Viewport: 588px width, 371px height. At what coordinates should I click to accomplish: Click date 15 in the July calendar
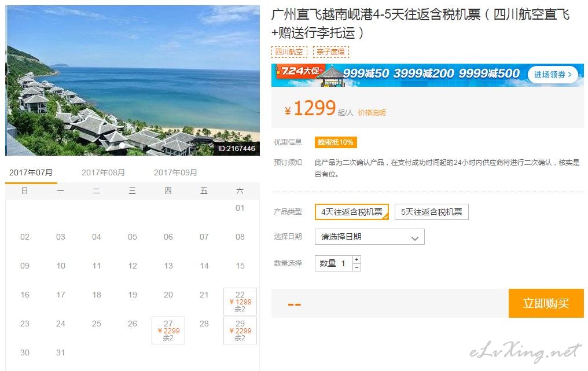(x=240, y=266)
